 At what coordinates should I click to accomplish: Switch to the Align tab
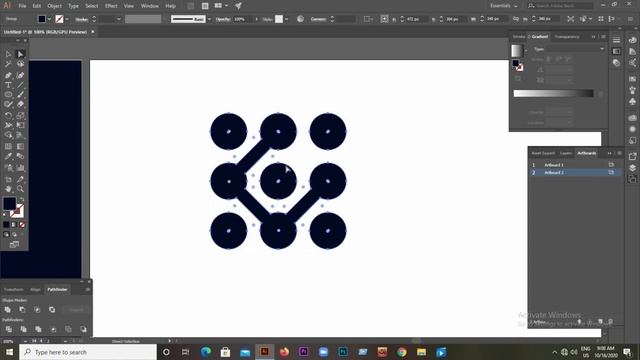35,289
